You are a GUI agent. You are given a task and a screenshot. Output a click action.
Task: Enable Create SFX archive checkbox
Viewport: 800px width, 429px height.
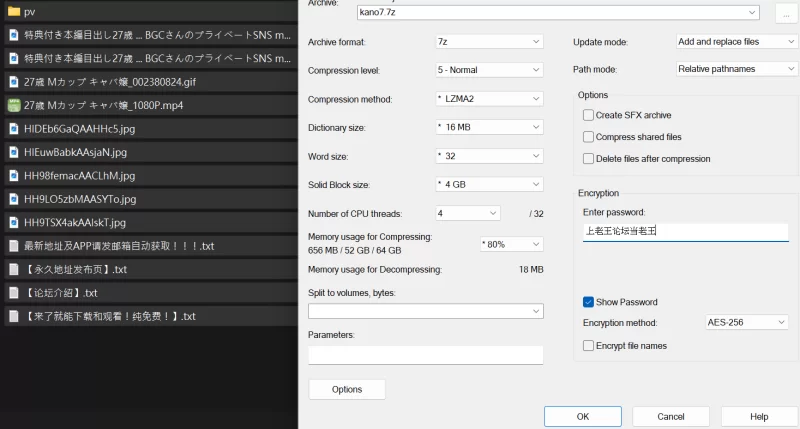pyautogui.click(x=588, y=115)
